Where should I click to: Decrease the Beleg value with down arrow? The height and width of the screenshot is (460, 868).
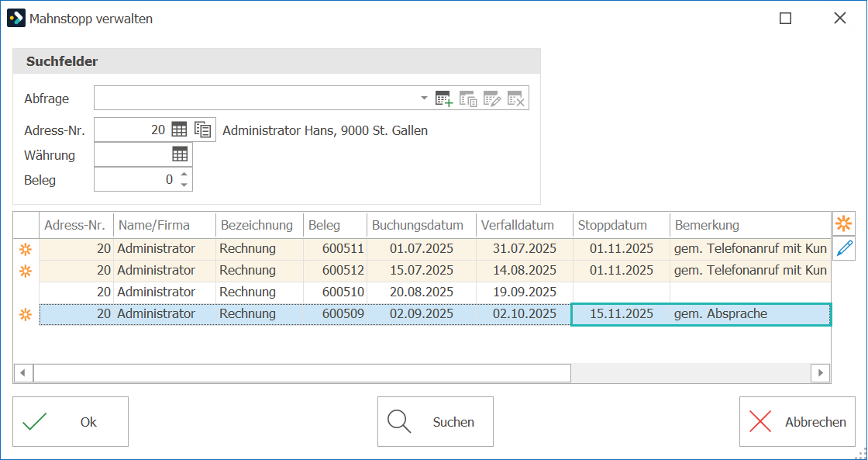[184, 185]
